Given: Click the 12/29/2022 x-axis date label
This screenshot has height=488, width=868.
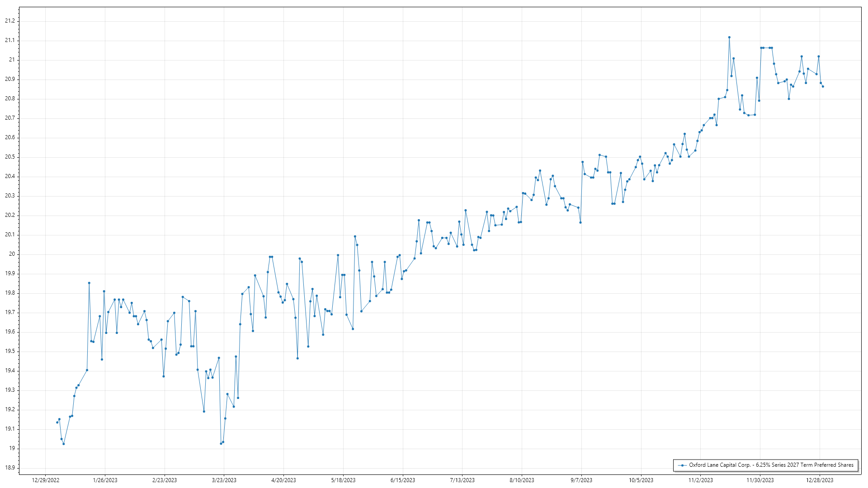Looking at the screenshot, I should tap(46, 480).
